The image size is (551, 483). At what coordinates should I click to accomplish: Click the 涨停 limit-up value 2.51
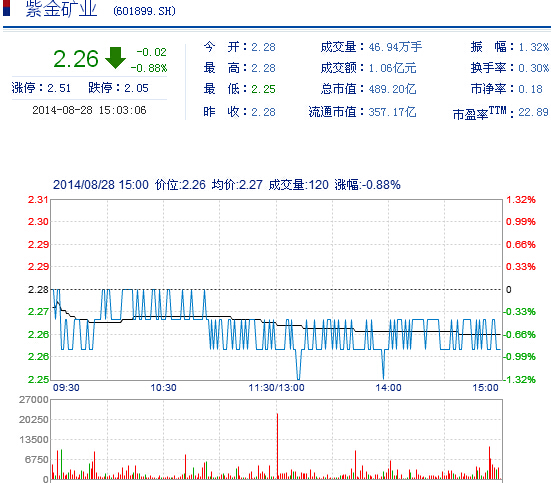[x=59, y=88]
